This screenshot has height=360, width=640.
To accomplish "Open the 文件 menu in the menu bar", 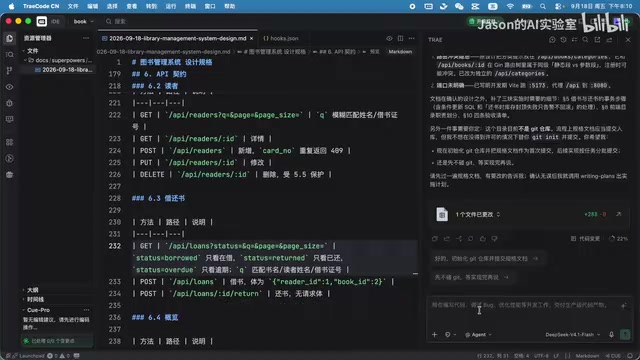I will click(x=73, y=6).
